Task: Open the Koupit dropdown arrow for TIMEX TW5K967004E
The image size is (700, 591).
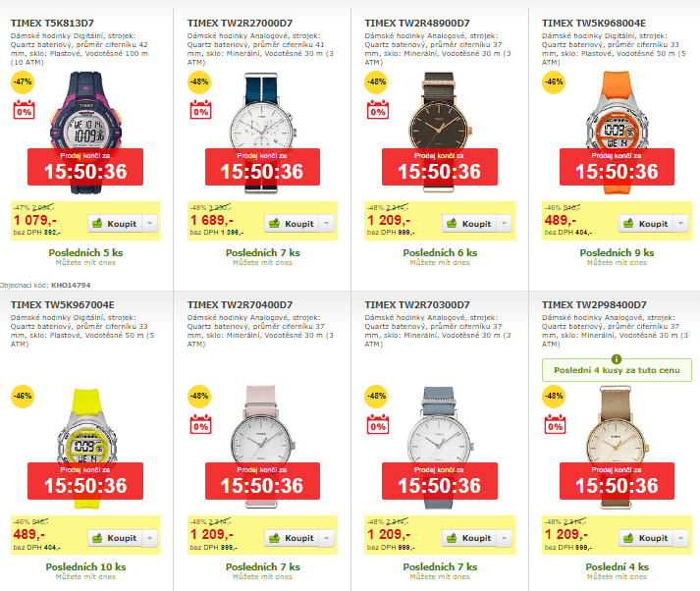Action: 149,538
